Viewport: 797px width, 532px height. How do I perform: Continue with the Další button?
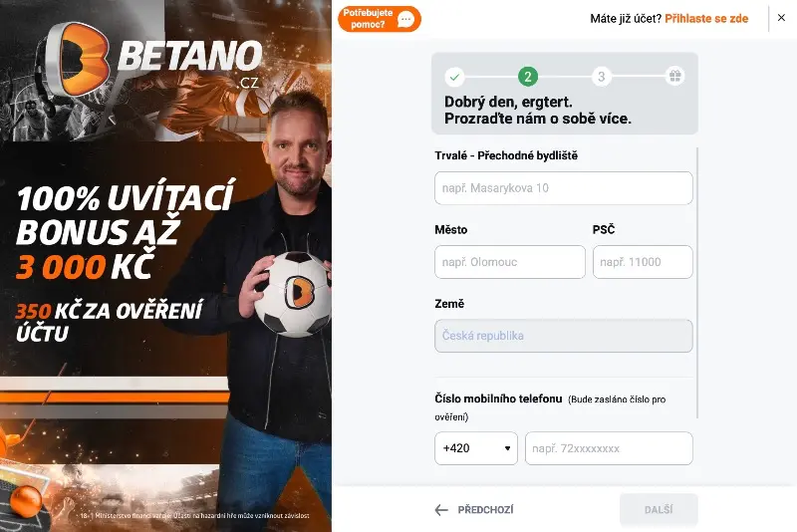point(659,510)
